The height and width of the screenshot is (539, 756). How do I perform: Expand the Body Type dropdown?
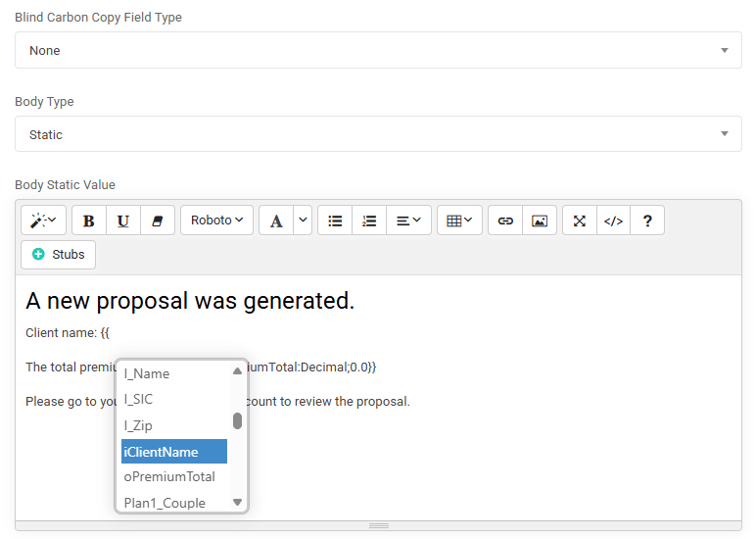click(378, 134)
